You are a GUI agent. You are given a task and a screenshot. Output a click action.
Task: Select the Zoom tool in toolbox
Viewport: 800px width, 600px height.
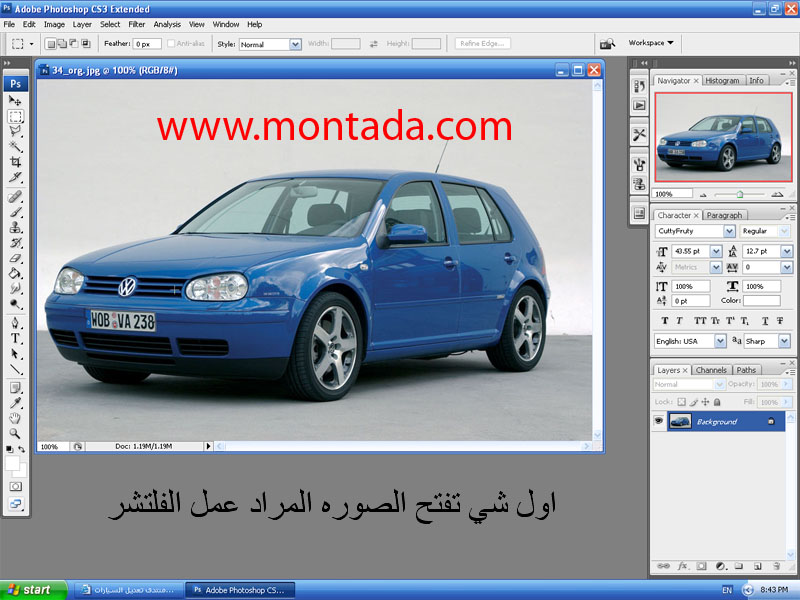pos(15,433)
